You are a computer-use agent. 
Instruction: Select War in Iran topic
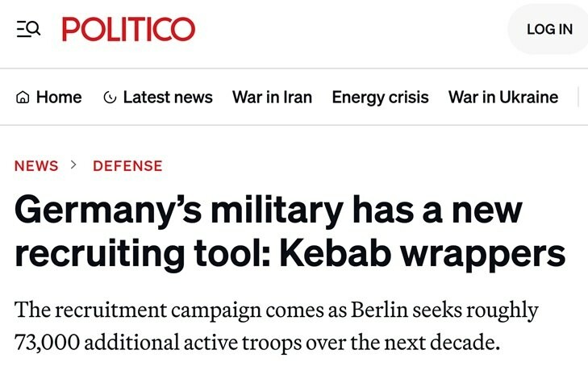[273, 98]
